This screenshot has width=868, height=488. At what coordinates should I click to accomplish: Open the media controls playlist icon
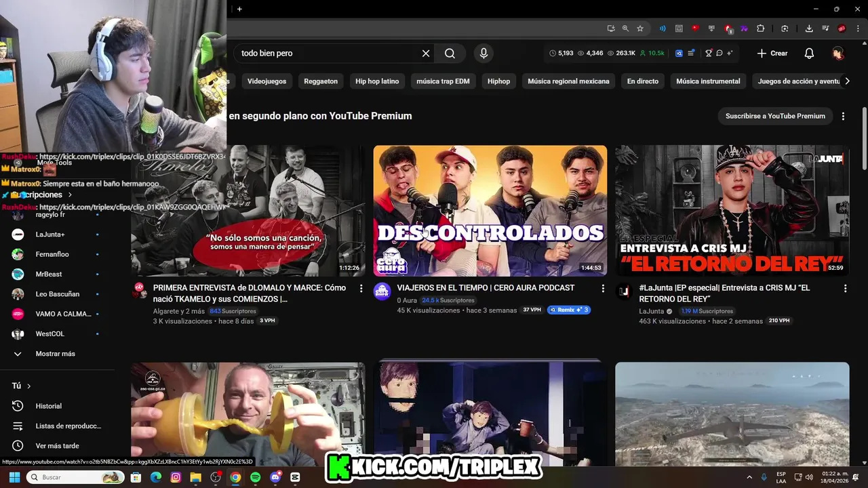pyautogui.click(x=825, y=28)
